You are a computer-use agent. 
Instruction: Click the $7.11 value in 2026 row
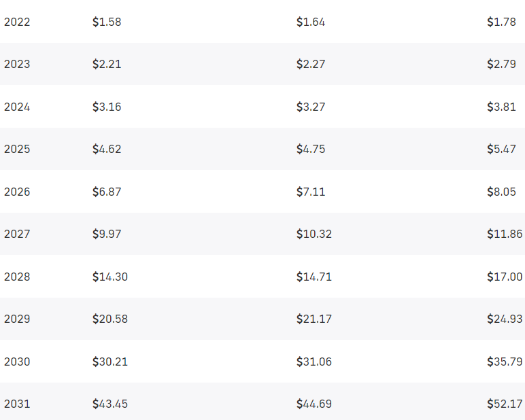point(311,192)
